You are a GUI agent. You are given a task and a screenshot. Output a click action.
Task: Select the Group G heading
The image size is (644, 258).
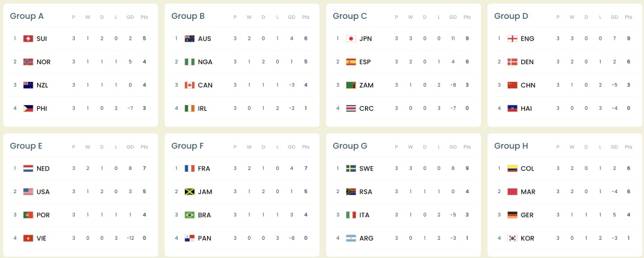point(350,146)
